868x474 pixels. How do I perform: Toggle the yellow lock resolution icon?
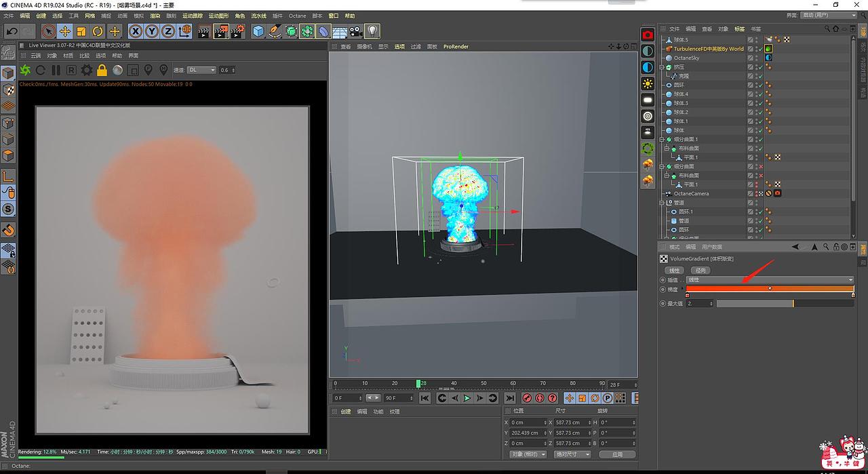click(x=102, y=70)
